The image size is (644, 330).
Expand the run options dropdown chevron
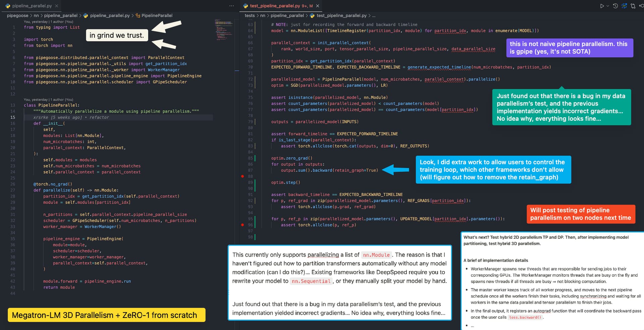click(x=607, y=6)
